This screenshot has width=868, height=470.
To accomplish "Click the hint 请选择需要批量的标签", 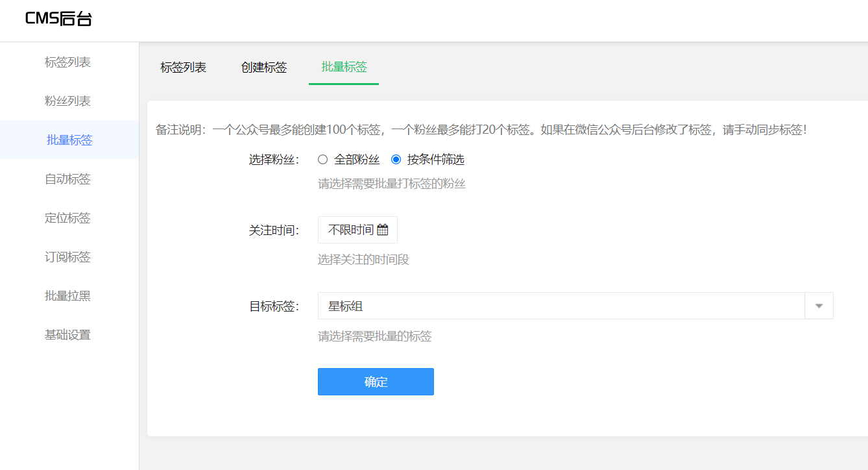I will 375,336.
